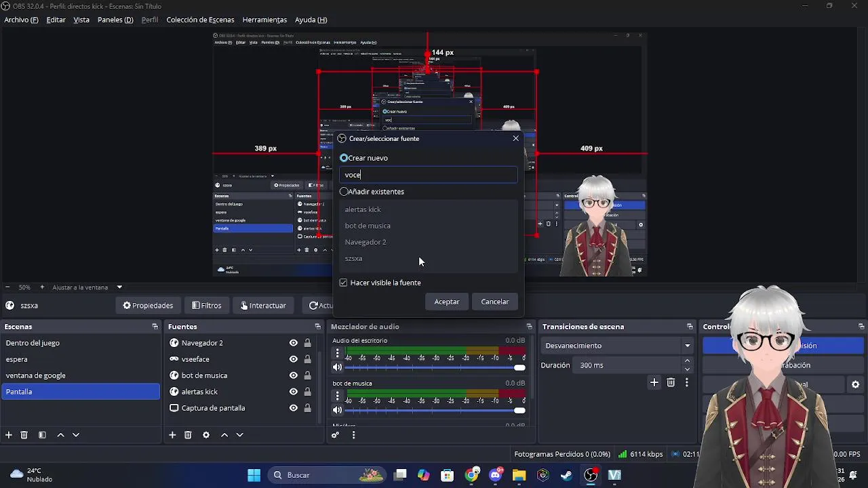Click the new source name input field

pyautogui.click(x=429, y=175)
